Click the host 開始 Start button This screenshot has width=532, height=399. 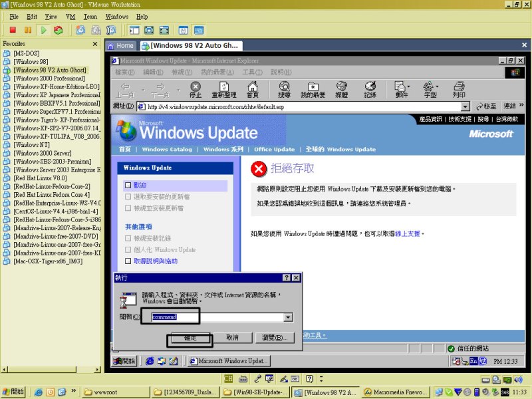(13, 392)
